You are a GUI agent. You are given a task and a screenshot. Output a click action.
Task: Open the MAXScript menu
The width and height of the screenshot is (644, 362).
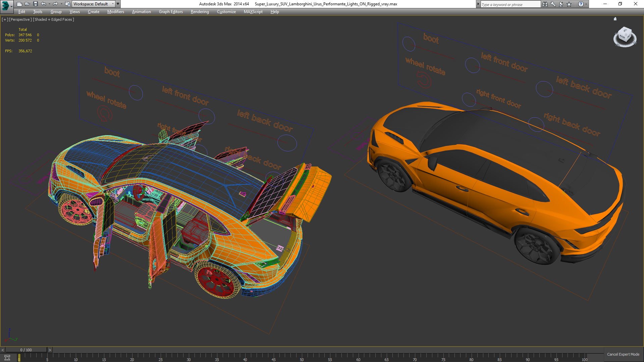253,12
